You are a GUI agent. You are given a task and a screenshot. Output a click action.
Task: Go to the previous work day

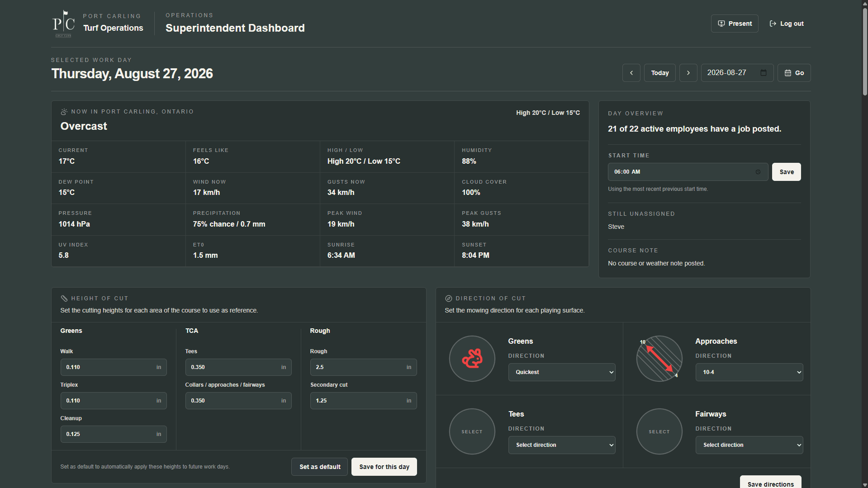(x=631, y=73)
